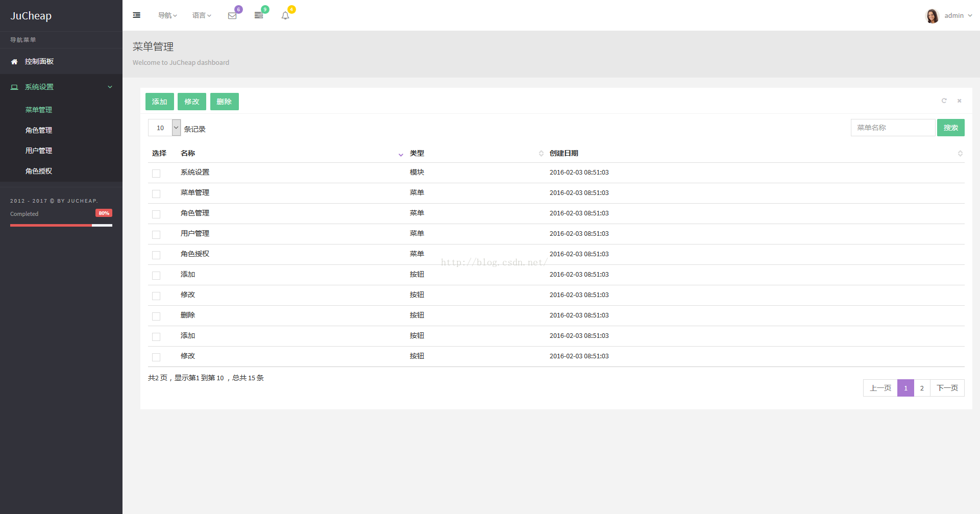Focus the 菜单名称 search input field

pos(893,128)
